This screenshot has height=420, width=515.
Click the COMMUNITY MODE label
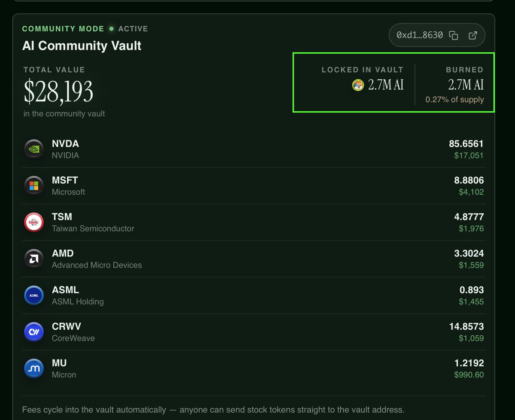[63, 29]
